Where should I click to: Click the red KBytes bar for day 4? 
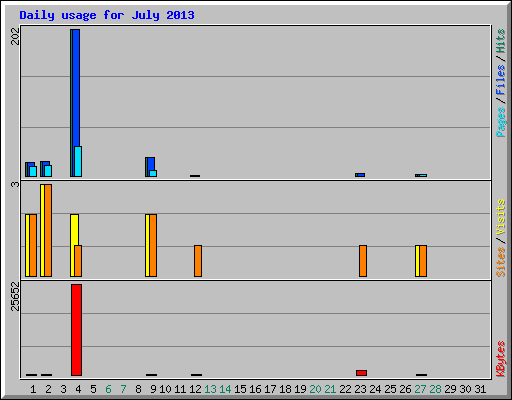point(76,330)
